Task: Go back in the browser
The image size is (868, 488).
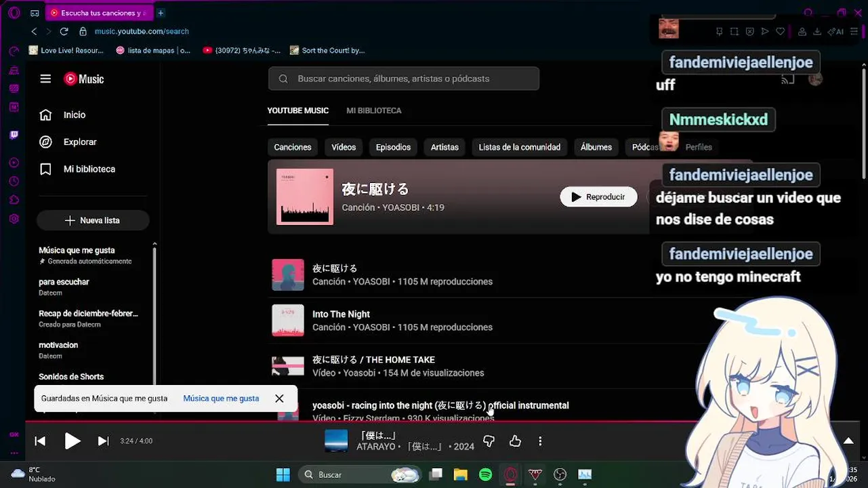Action: coord(34,31)
